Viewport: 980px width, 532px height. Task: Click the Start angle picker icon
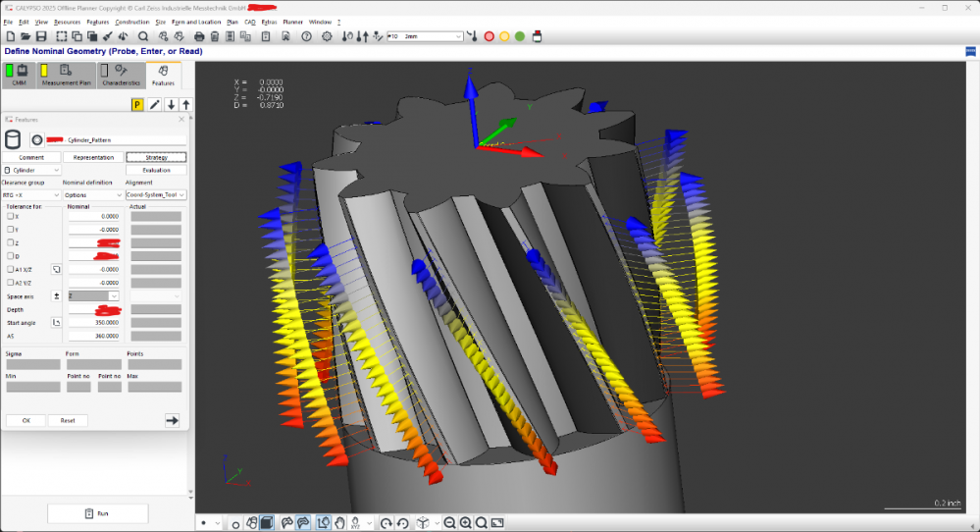(56, 323)
